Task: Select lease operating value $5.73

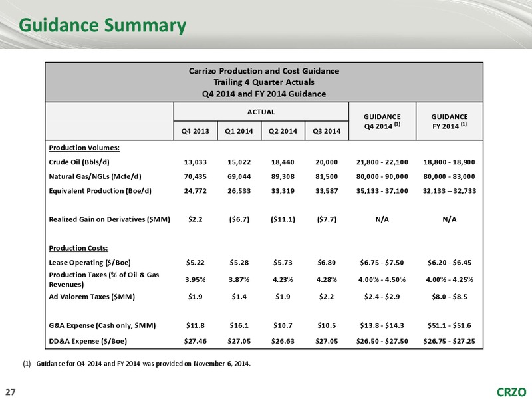Action: tap(283, 262)
